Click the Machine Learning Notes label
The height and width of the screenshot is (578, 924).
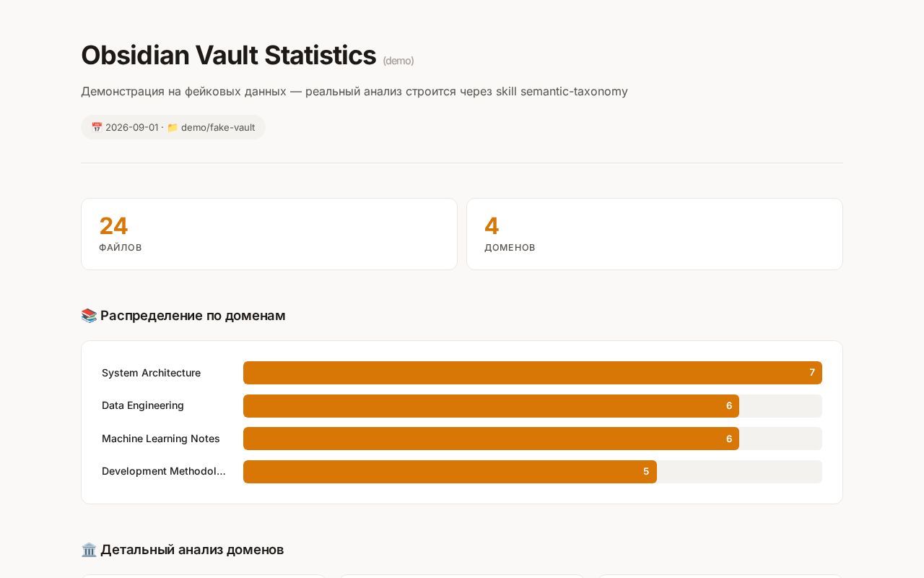161,439
